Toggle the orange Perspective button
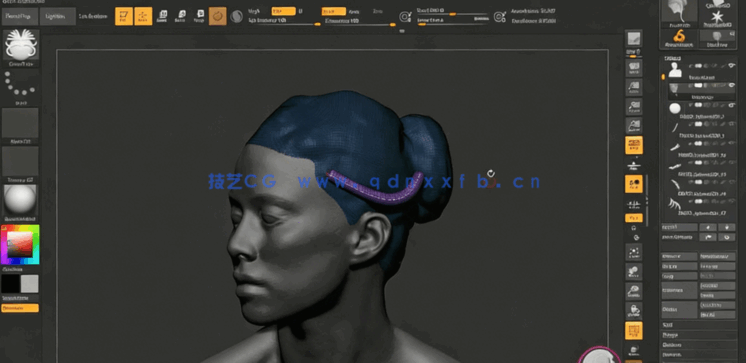This screenshot has height=363, width=746. click(634, 145)
